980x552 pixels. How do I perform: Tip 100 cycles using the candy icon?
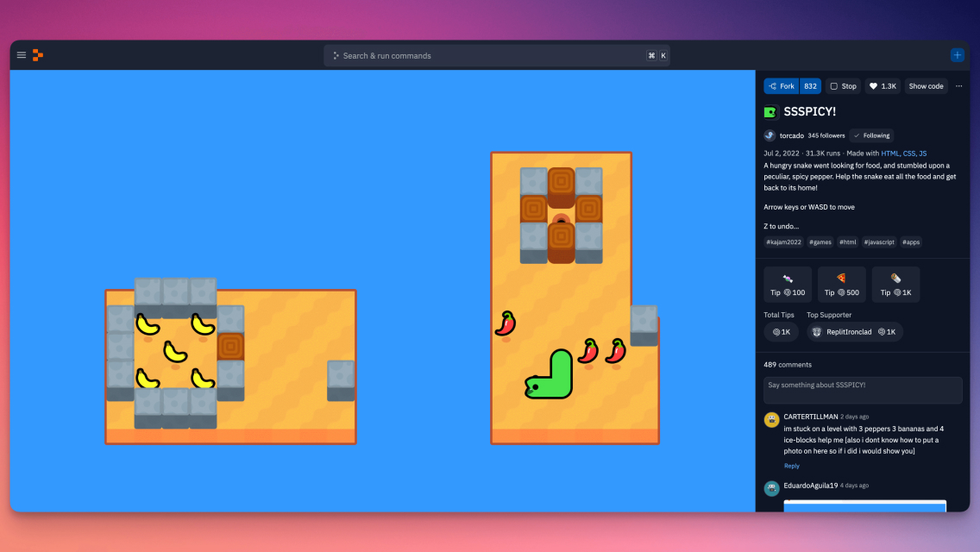(787, 285)
